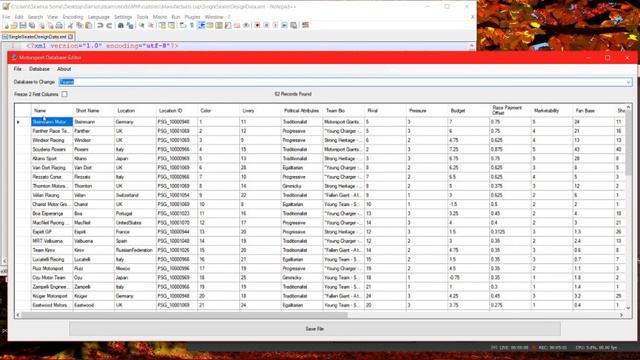Select the 'Portugal' location cell
The width and height of the screenshot is (640, 360).
[135, 213]
